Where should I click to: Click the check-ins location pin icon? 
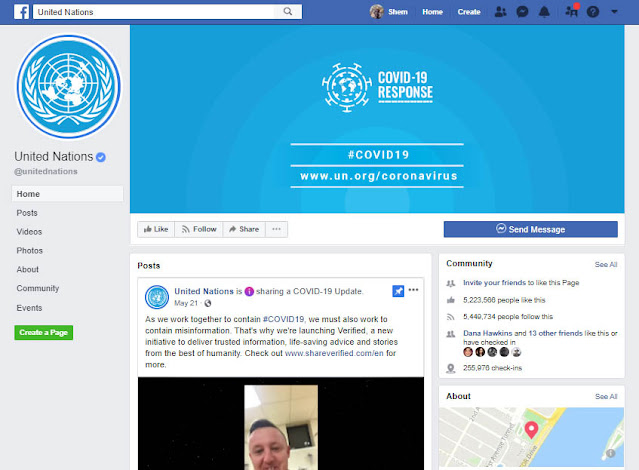pos(451,368)
